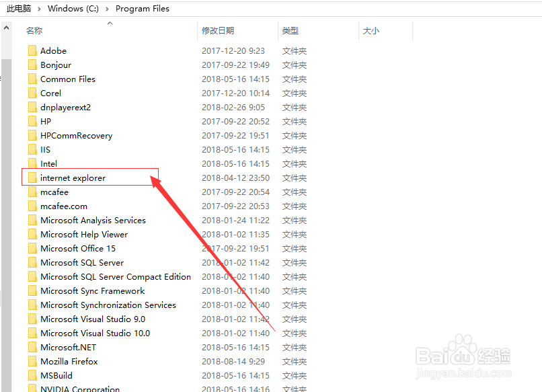Select Microsoft SQL Server Compact Edition name

point(116,276)
